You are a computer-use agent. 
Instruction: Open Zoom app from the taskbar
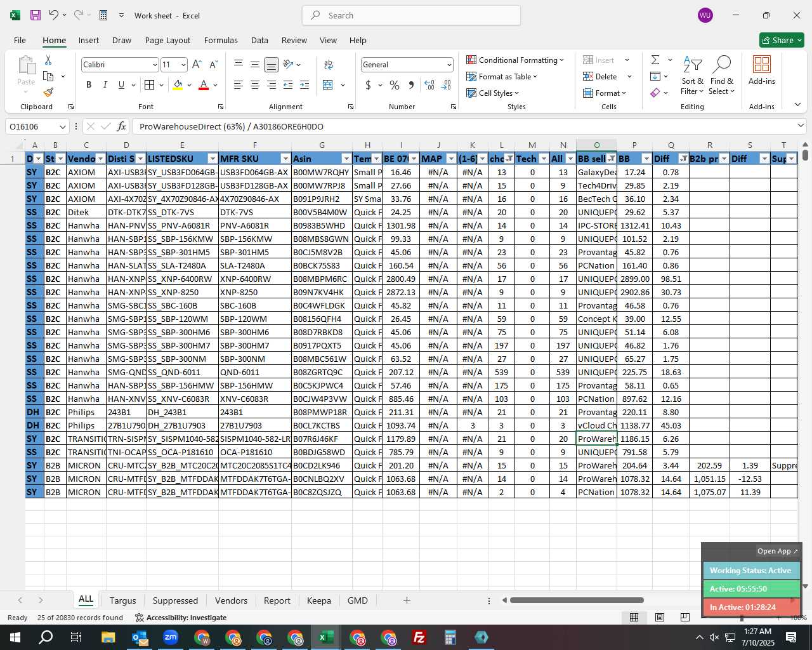pyautogui.click(x=171, y=637)
